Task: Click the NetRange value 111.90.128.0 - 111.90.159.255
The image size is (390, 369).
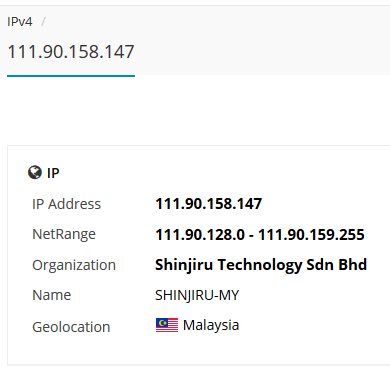Action: (x=260, y=234)
